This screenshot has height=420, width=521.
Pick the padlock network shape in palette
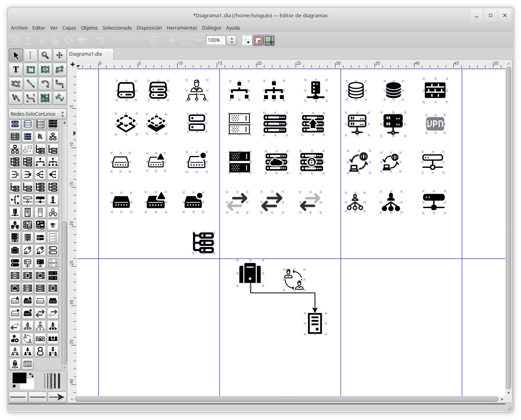pos(15,364)
